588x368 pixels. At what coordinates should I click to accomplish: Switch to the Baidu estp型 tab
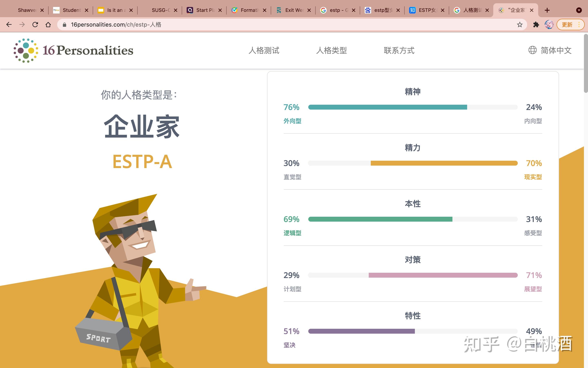[382, 10]
